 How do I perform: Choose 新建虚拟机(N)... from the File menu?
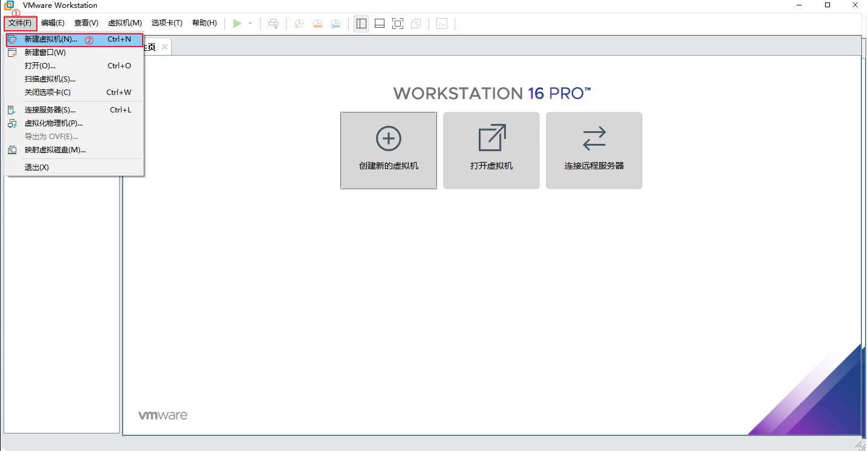point(74,39)
